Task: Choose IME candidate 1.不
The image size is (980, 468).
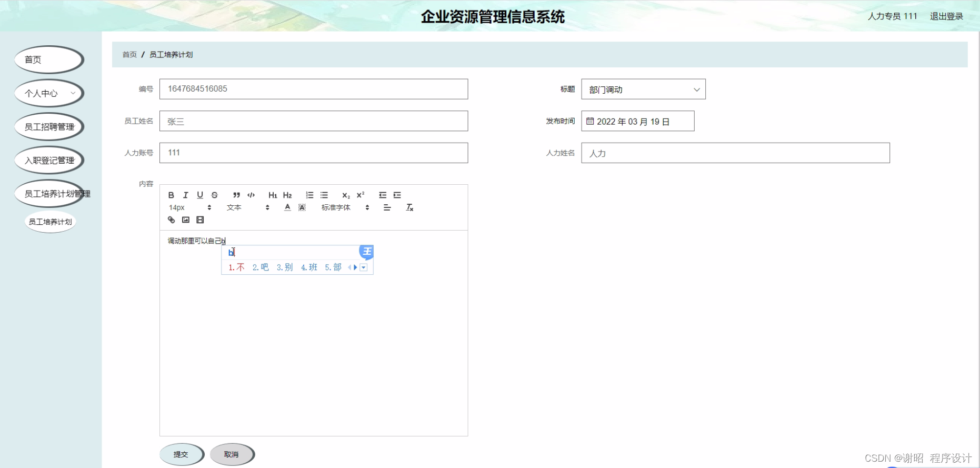Action: 236,267
